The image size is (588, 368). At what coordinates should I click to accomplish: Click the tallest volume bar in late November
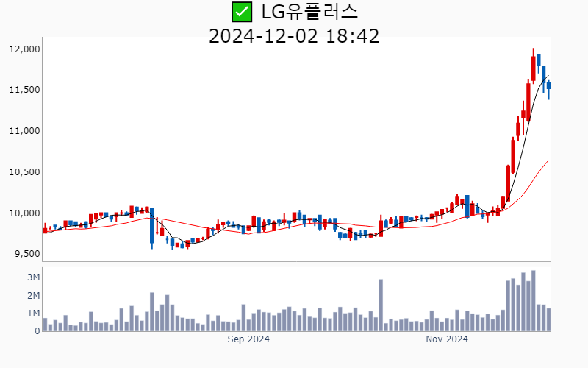click(x=534, y=301)
